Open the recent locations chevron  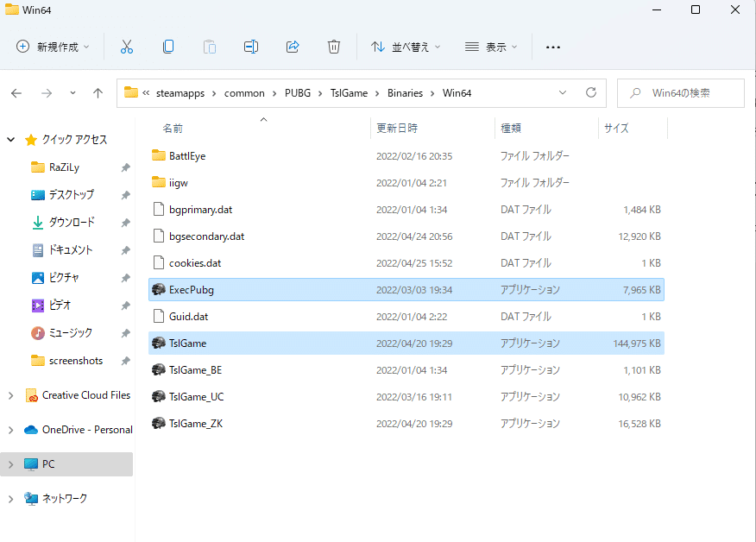(x=72, y=93)
